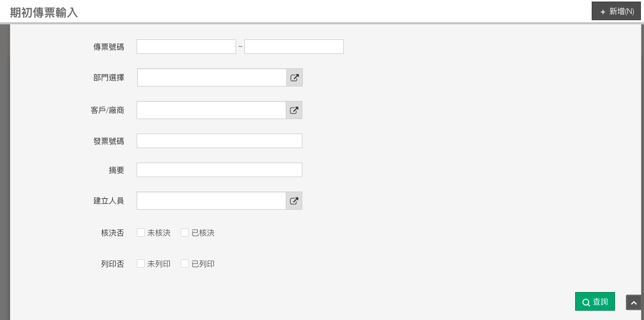
Task: Open the 建立人員 lookup popup icon
Action: (294, 201)
